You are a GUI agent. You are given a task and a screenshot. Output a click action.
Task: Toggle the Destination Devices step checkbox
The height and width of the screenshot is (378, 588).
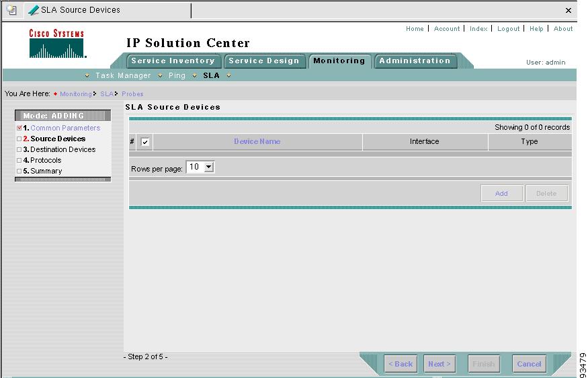(19, 149)
